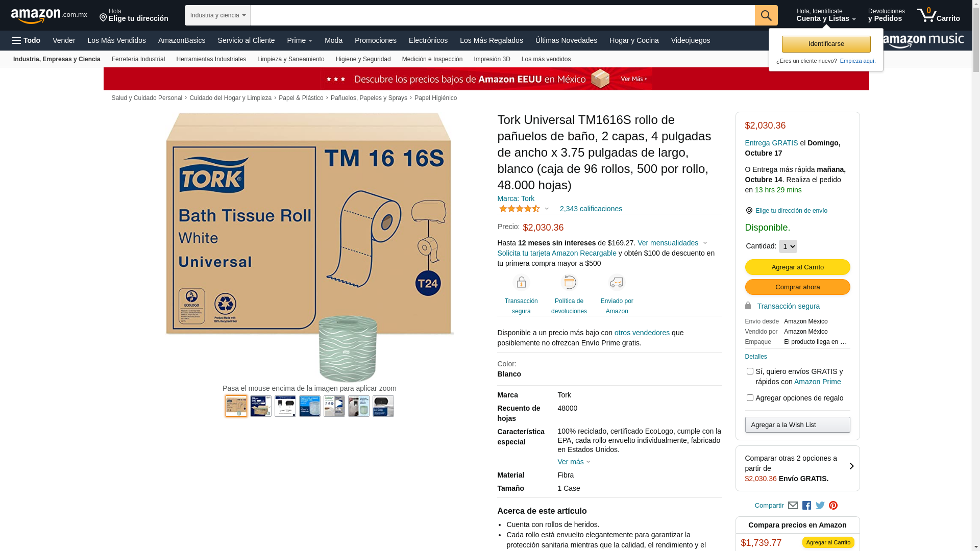Enable free shipping with Amazon Prime checkbox
Screen dimensions: 980x551
click(x=750, y=371)
